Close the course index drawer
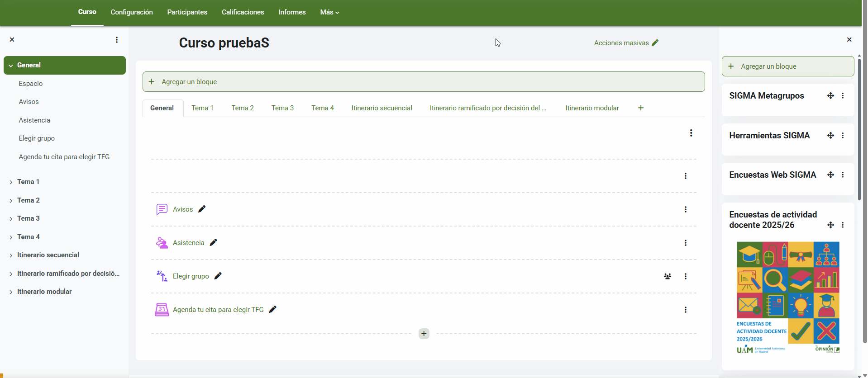 (x=12, y=40)
